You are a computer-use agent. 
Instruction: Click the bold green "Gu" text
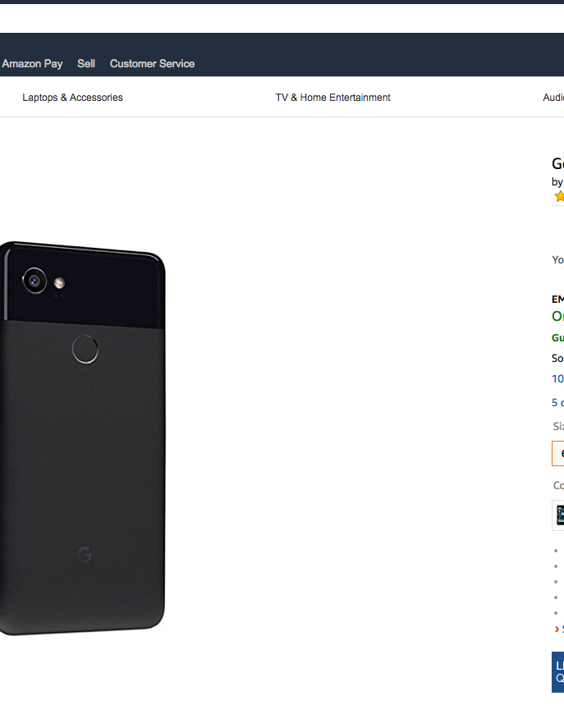(557, 337)
